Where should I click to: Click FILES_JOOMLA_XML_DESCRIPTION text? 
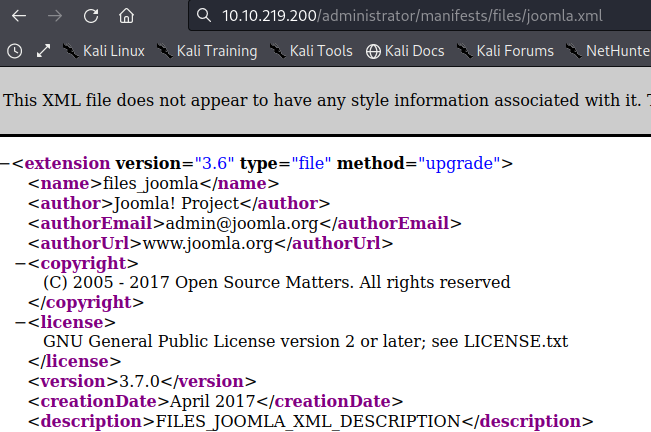click(308, 421)
